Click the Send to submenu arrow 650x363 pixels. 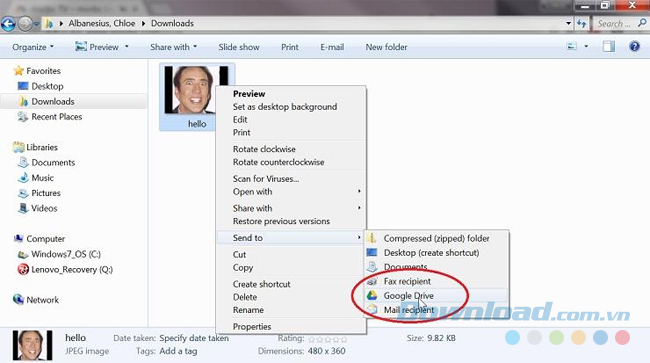pyautogui.click(x=359, y=237)
